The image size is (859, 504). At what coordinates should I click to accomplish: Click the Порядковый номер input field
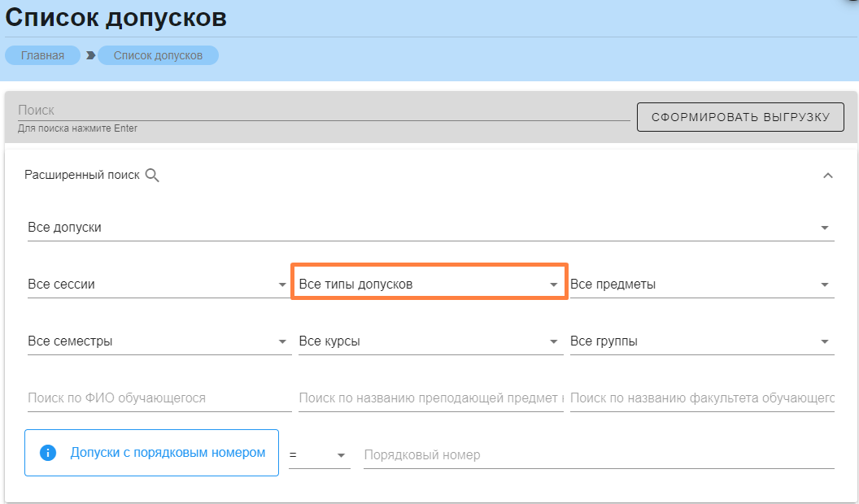pyautogui.click(x=598, y=455)
